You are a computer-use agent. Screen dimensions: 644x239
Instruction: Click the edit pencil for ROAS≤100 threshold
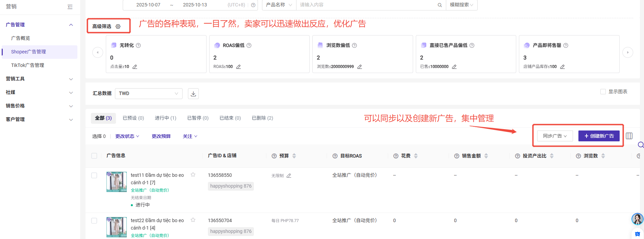point(238,67)
